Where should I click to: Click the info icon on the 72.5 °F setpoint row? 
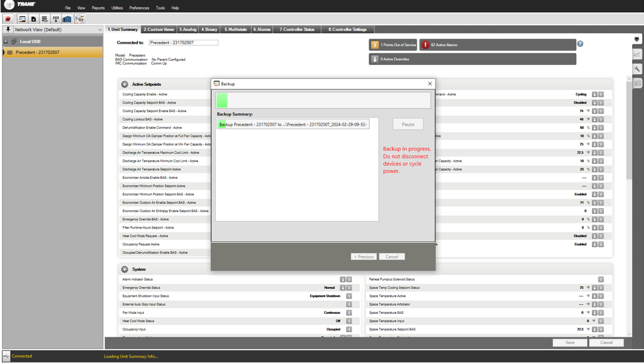[601, 153]
